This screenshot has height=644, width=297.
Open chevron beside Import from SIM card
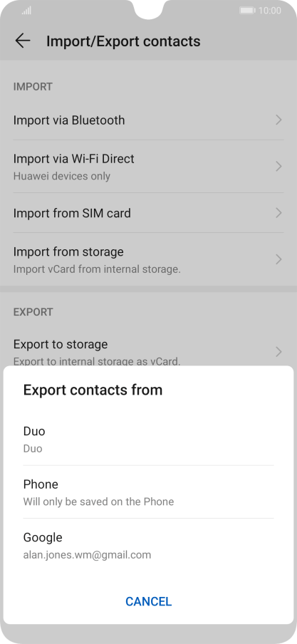coord(279,213)
